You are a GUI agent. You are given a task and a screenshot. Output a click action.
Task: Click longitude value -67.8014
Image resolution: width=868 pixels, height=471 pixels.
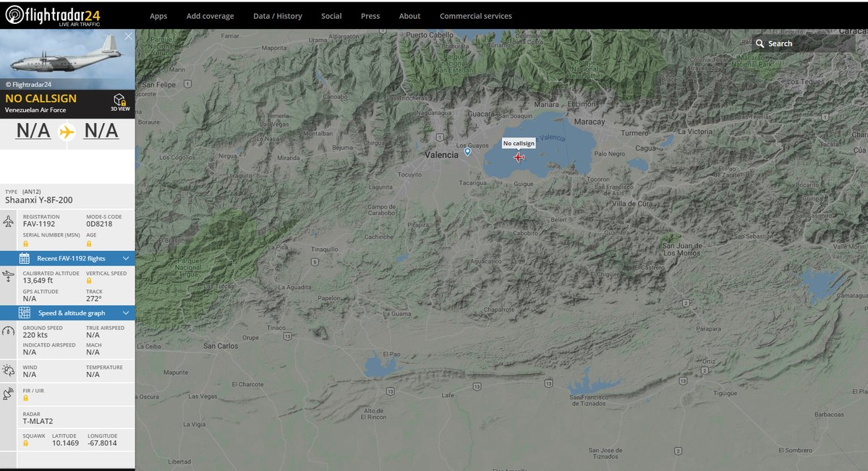click(102, 443)
